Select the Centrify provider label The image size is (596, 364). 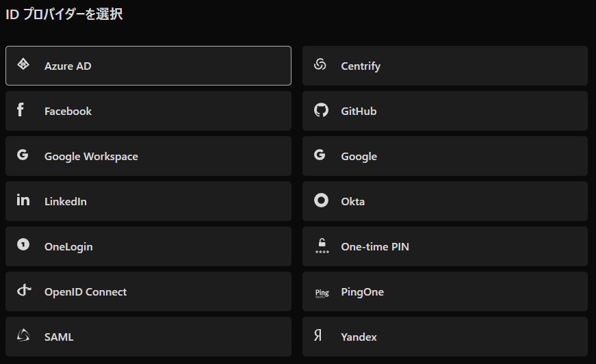361,66
